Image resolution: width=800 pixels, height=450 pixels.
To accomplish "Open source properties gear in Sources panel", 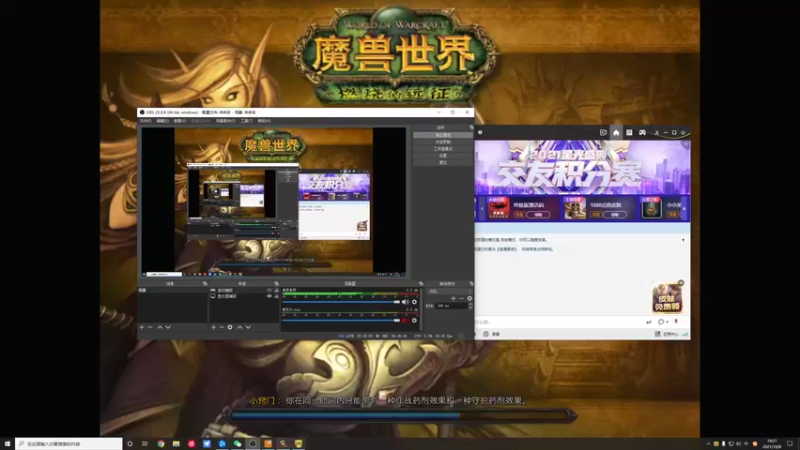I will 230,327.
